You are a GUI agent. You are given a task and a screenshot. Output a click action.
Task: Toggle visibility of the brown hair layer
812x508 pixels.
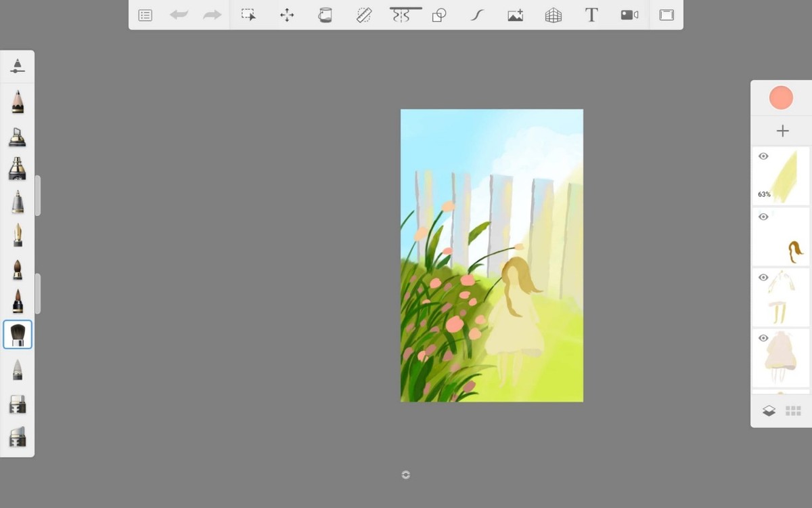pos(763,217)
